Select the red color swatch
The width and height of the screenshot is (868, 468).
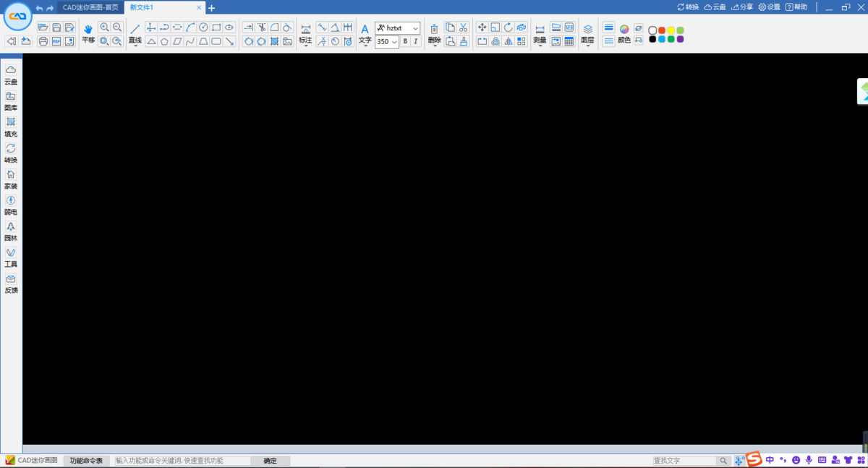click(662, 30)
